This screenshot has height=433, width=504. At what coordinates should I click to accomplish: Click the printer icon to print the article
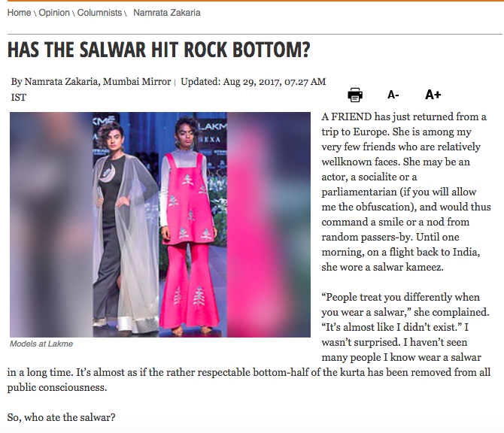click(355, 95)
